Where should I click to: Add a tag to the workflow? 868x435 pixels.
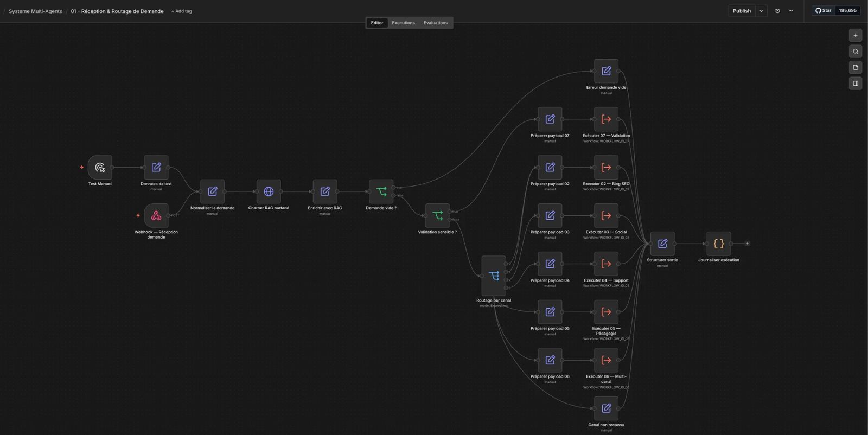coord(181,11)
